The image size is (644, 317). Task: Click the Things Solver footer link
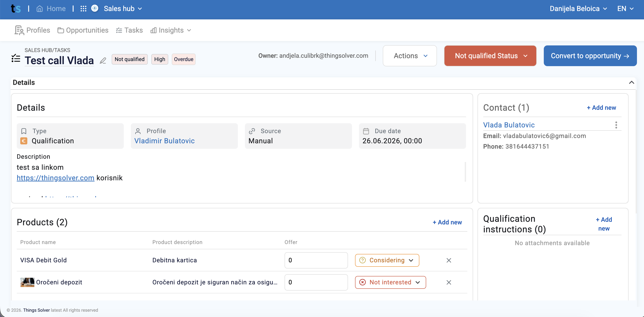[37, 310]
